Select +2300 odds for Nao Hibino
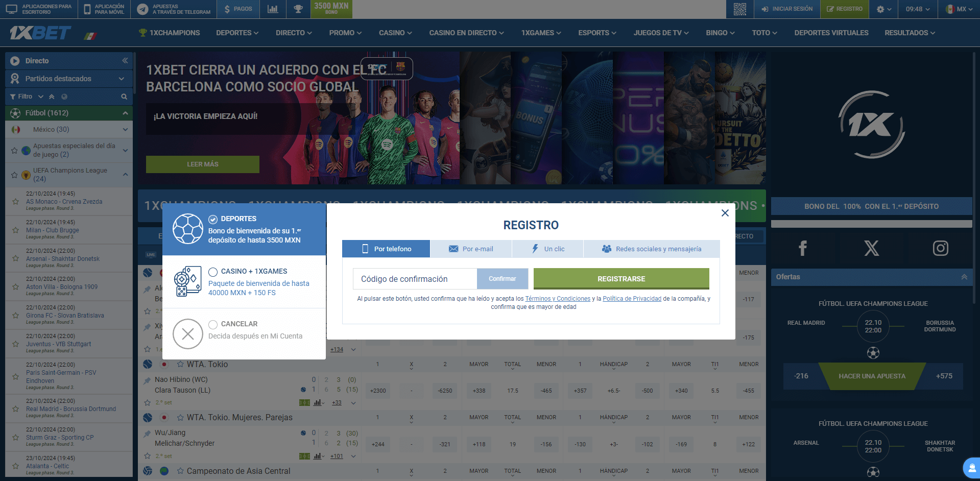The image size is (980, 481). 378,391
